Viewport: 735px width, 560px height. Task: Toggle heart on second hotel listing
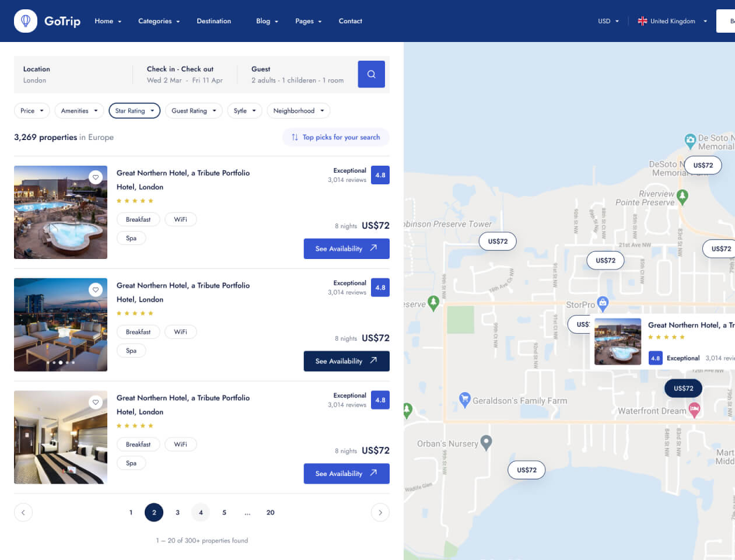pos(96,289)
